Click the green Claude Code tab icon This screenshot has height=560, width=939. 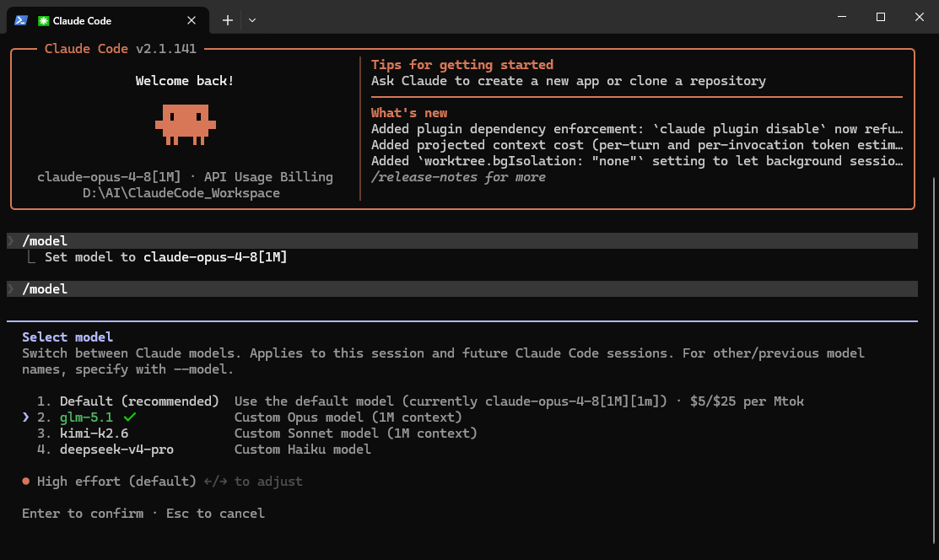[x=43, y=21]
